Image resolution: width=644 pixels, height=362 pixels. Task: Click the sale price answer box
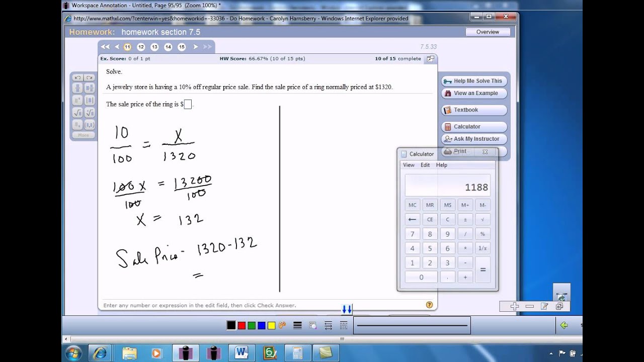[188, 105]
